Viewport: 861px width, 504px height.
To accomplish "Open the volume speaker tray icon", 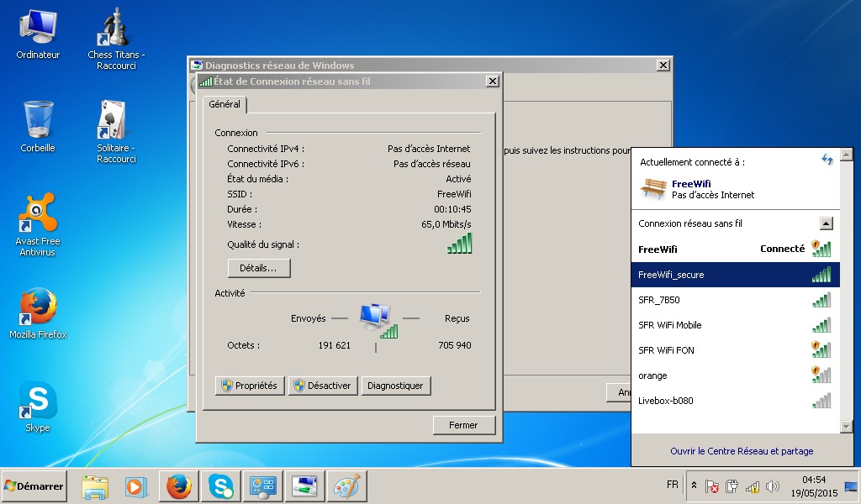I will [773, 486].
